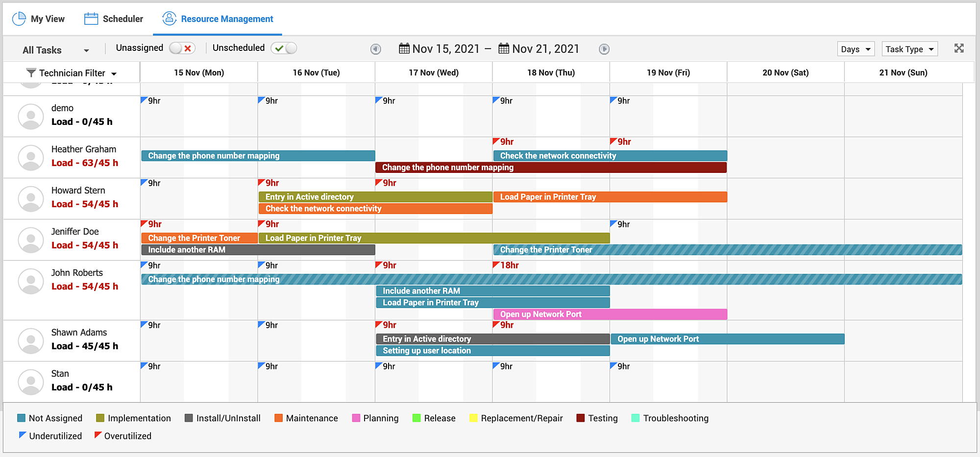Image resolution: width=980 pixels, height=457 pixels.
Task: Click the Technician Filter funnel icon
Action: pyautogui.click(x=30, y=72)
